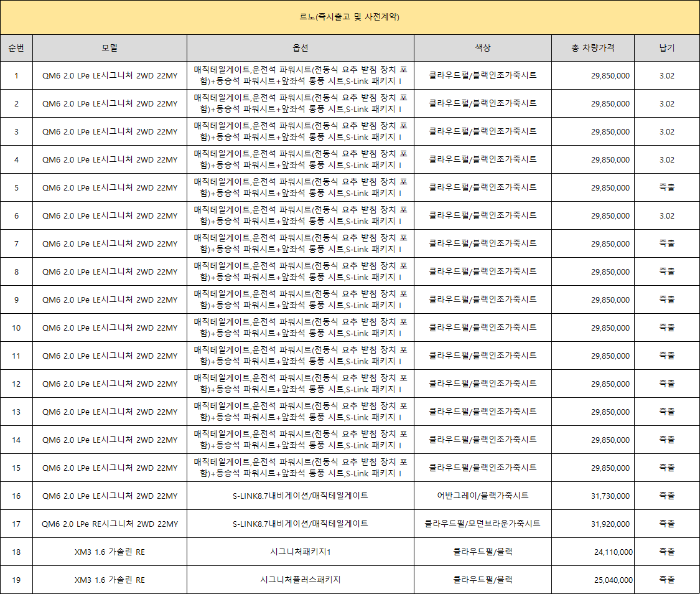Screen dimensions: 700x594
Task: Select row number 16 cell
Action: [x=17, y=496]
